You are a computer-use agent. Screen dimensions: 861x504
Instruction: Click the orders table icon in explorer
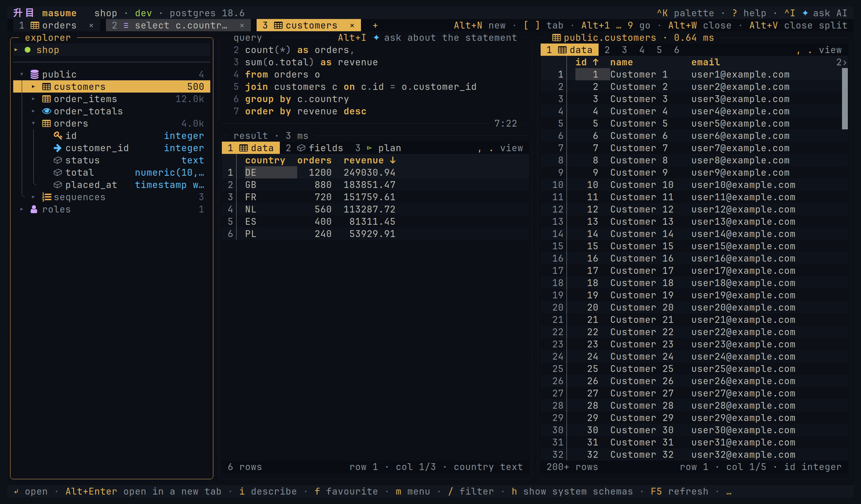[46, 123]
